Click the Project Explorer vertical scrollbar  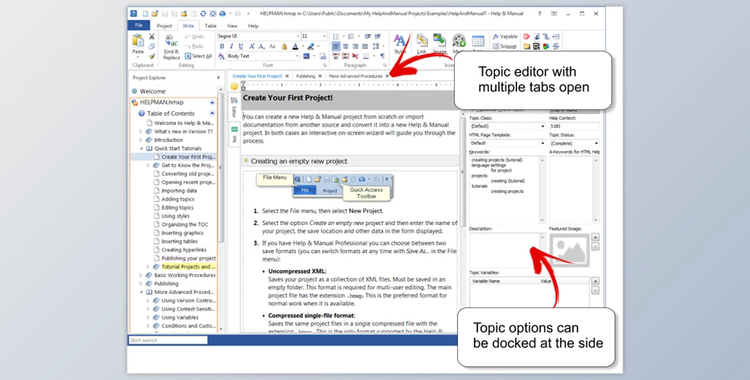click(x=221, y=211)
